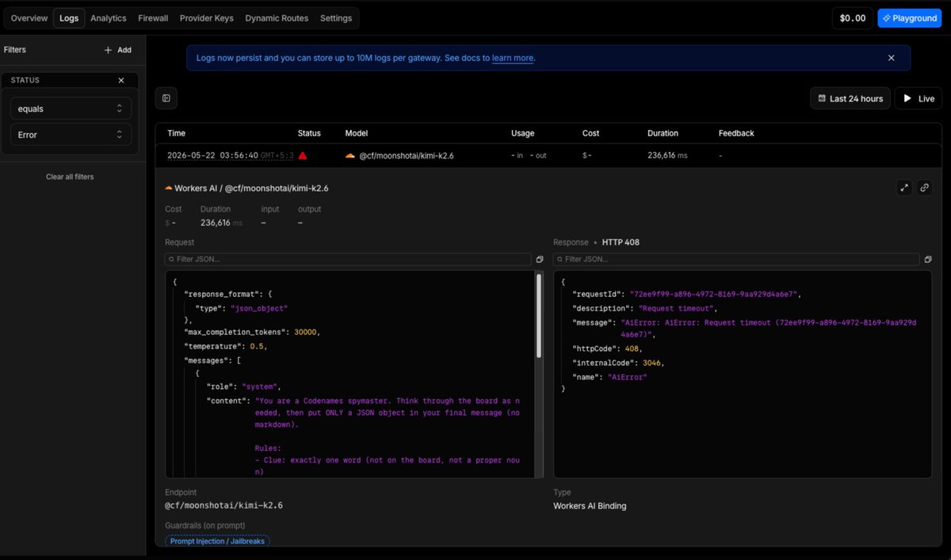
Task: Switch to Dynamic Routes tab
Action: coord(277,18)
